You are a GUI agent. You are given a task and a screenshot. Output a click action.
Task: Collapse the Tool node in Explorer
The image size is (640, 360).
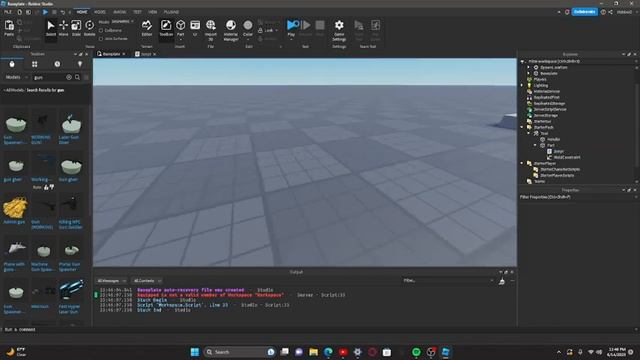529,133
